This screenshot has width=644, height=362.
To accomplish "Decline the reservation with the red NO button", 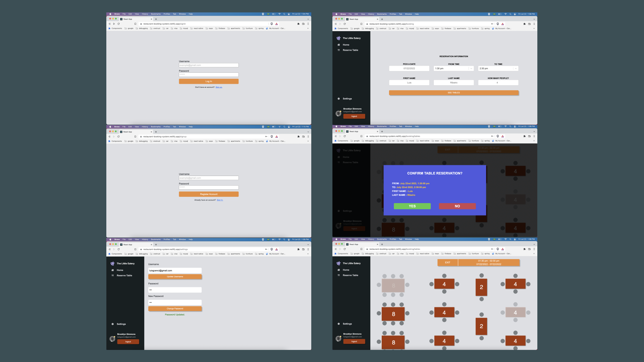I will [x=458, y=206].
